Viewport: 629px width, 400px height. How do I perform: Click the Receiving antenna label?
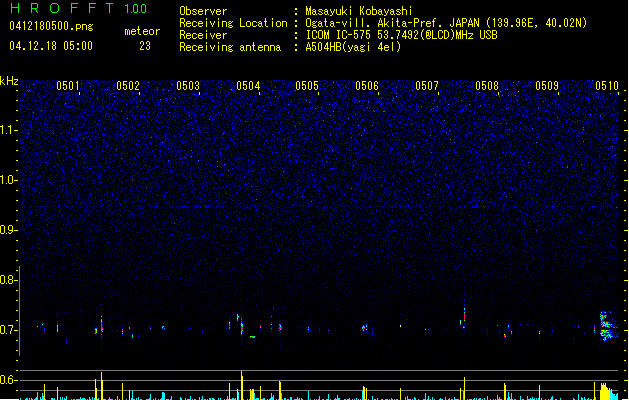click(x=230, y=47)
